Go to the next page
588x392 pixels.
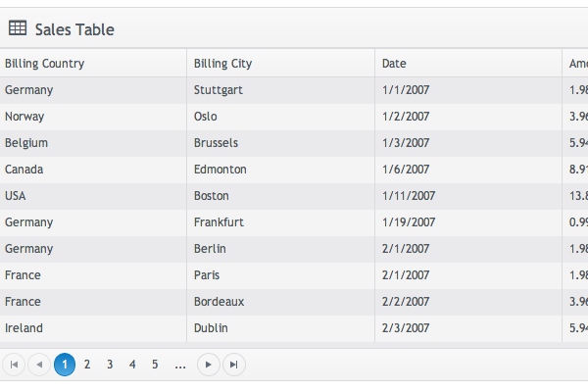pos(208,365)
